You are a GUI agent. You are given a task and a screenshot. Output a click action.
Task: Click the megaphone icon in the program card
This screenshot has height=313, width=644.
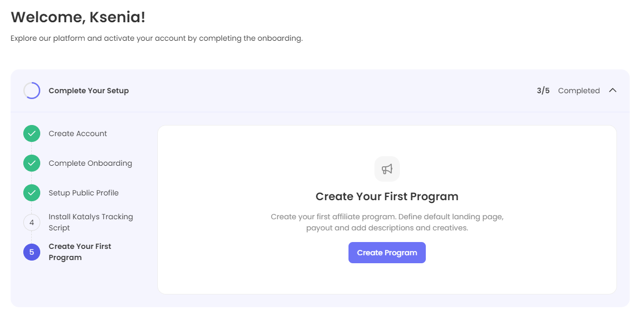point(387,169)
